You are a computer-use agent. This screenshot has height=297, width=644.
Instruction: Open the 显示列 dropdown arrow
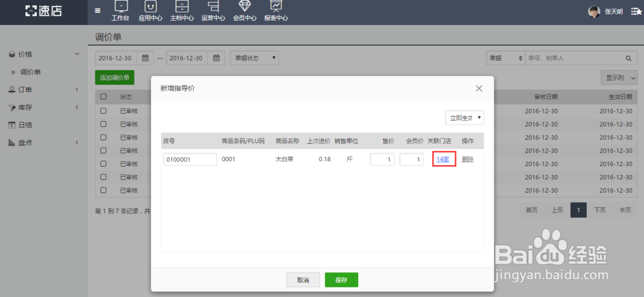point(633,77)
